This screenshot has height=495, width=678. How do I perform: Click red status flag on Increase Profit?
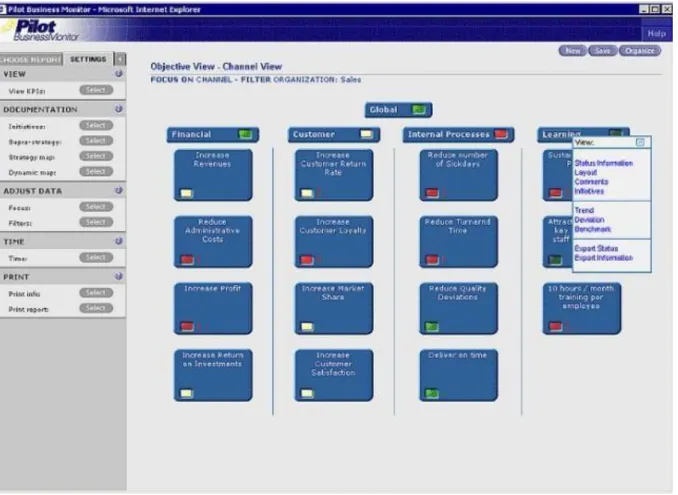pos(187,326)
